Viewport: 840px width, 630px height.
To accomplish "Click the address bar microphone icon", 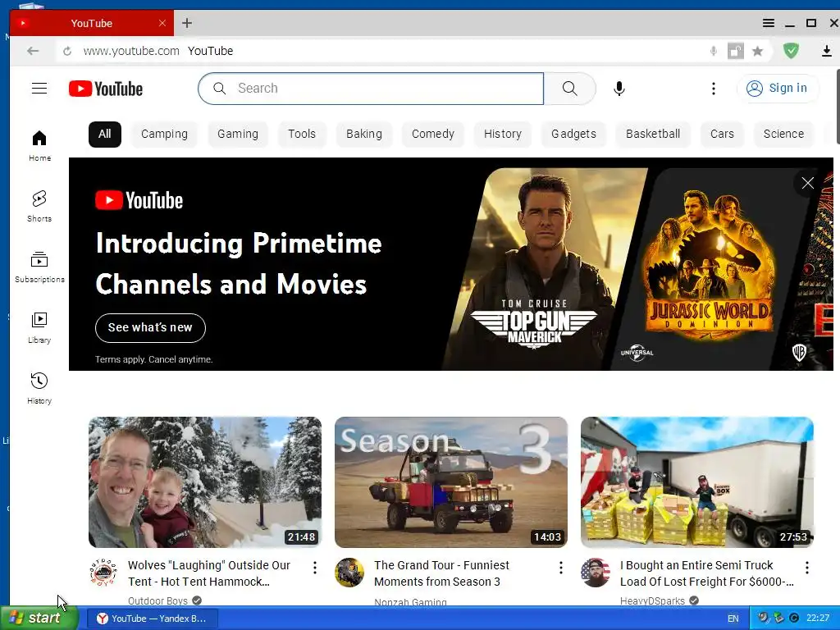I will click(713, 51).
